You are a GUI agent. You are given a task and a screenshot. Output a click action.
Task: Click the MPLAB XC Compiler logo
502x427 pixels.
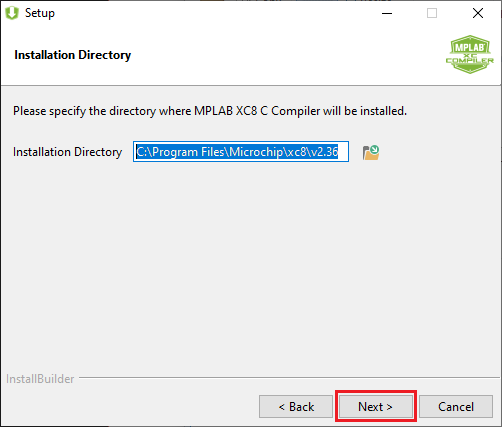pyautogui.click(x=470, y=54)
